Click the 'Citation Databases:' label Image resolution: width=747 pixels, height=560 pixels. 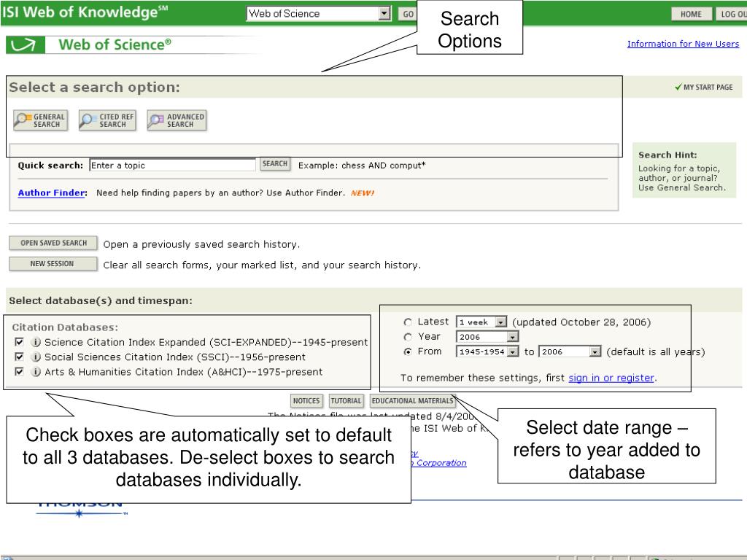tap(65, 327)
